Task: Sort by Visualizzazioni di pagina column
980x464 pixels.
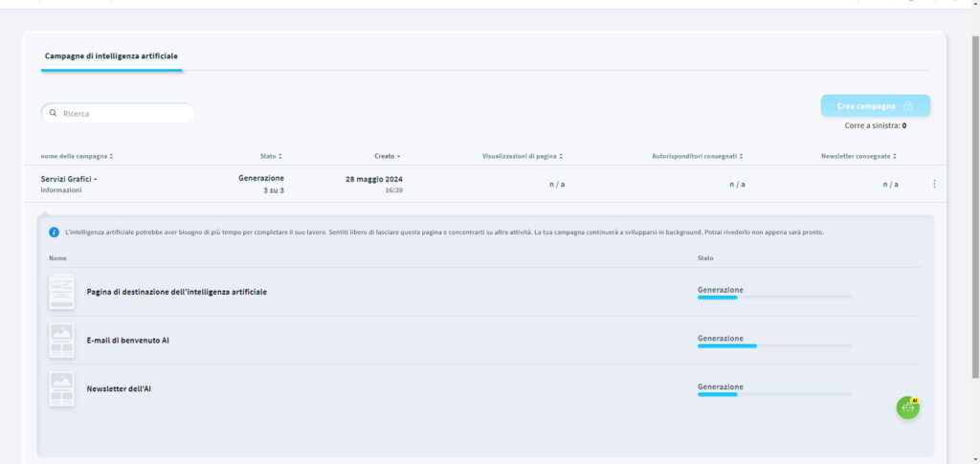Action: point(522,156)
